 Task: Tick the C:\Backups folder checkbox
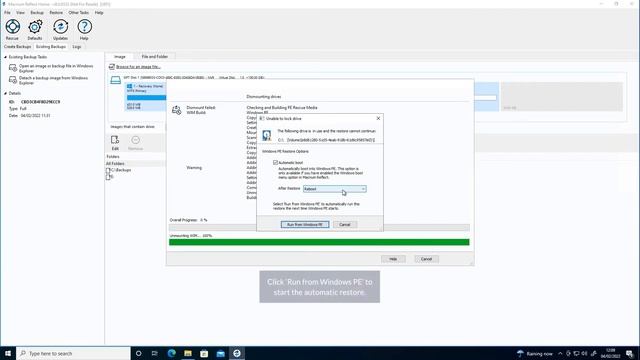pyautogui.click(x=108, y=170)
